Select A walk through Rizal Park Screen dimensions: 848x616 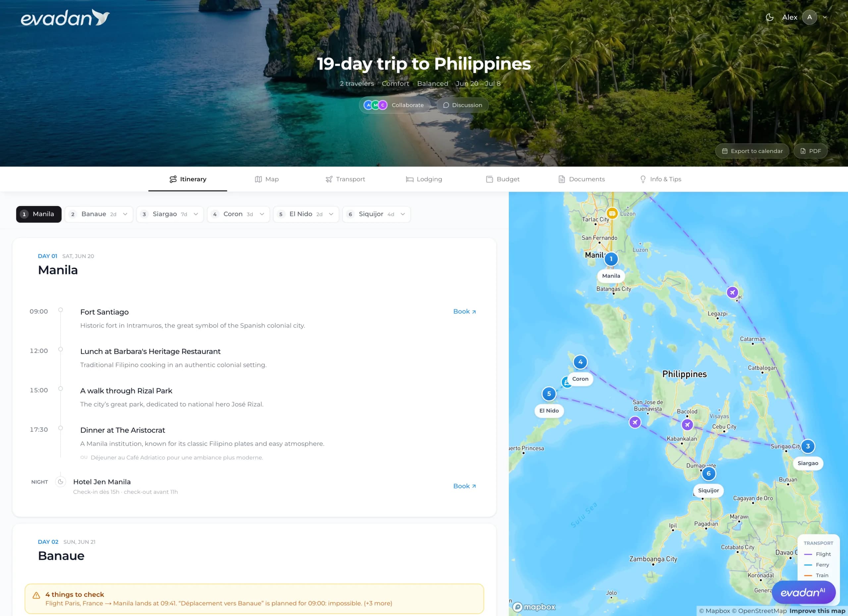click(127, 391)
